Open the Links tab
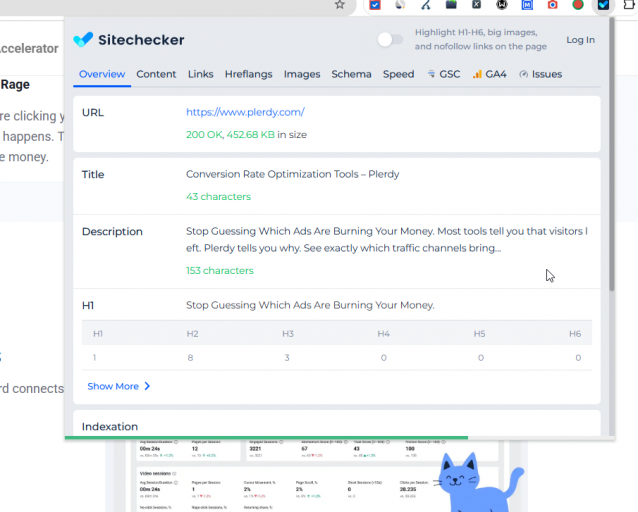638x512 pixels. (201, 74)
